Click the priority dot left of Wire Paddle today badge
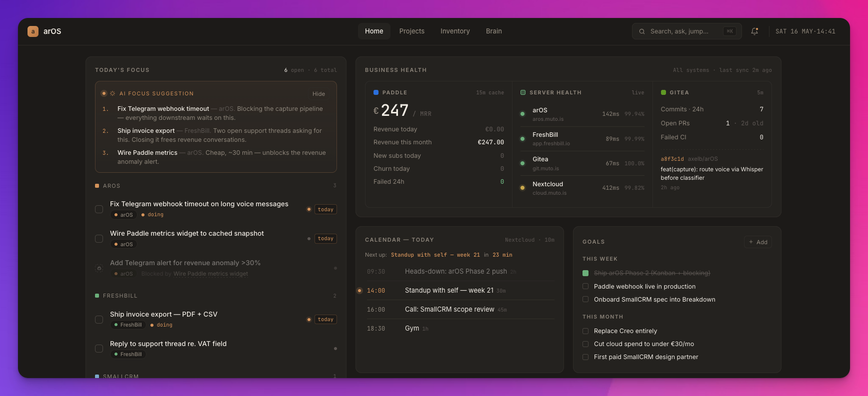Image resolution: width=868 pixels, height=396 pixels. coord(309,239)
